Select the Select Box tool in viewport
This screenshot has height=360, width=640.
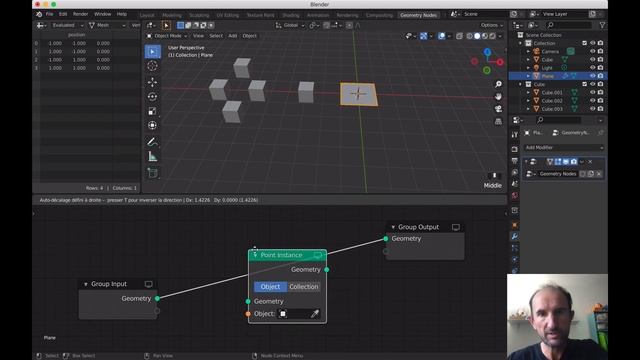[x=153, y=51]
